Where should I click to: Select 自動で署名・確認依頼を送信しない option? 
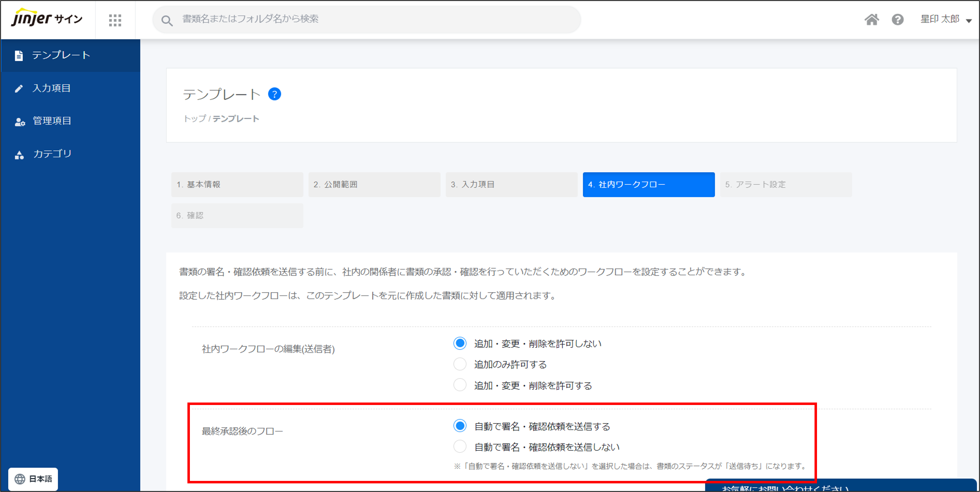tap(460, 446)
